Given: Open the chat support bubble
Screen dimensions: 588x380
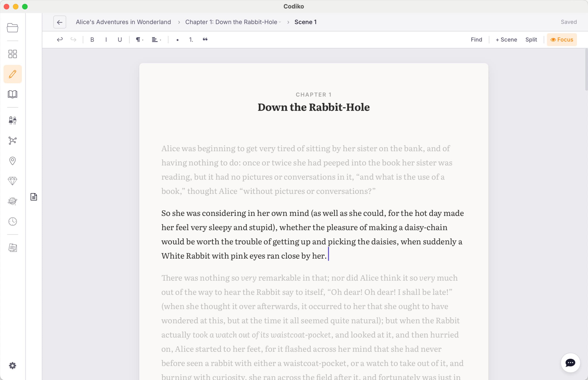Looking at the screenshot, I should 570,363.
